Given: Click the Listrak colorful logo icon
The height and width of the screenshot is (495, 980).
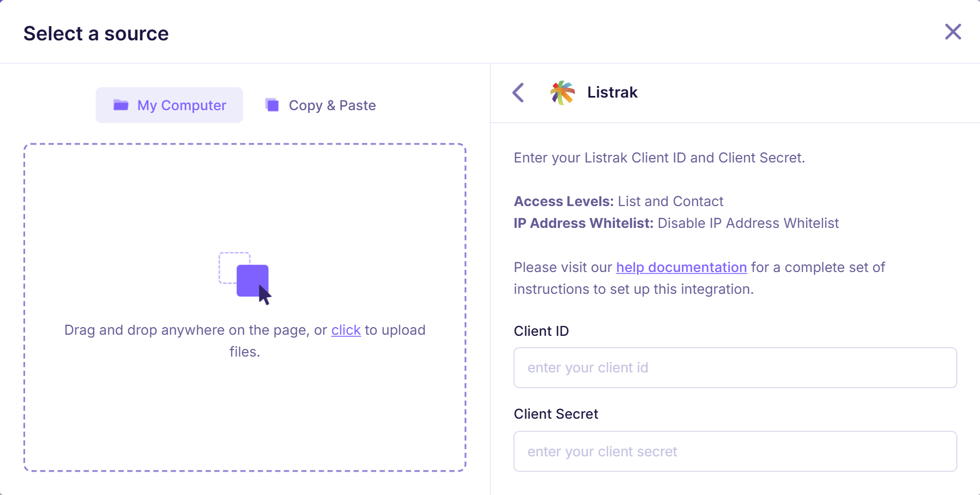Looking at the screenshot, I should click(562, 93).
